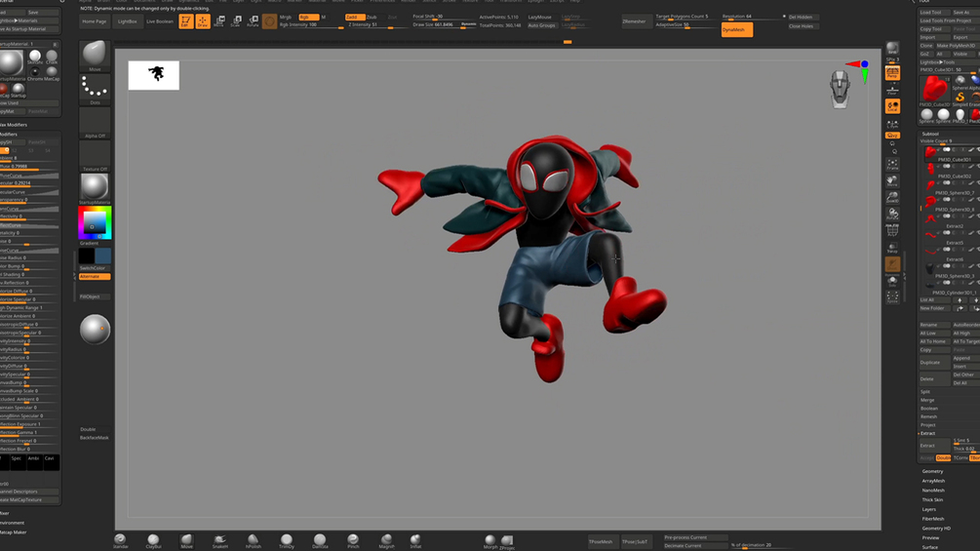Expand the Thick Skin subpalette
This screenshot has height=551, width=980.
[932, 499]
